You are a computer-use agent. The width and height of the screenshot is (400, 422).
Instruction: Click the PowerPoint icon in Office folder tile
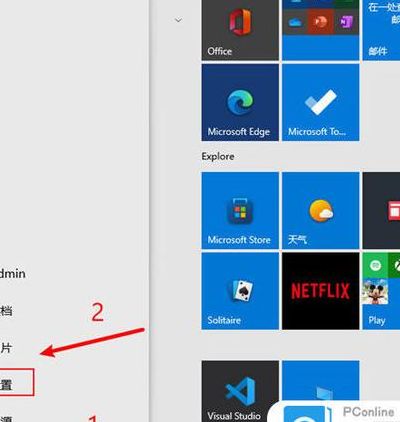point(320,22)
